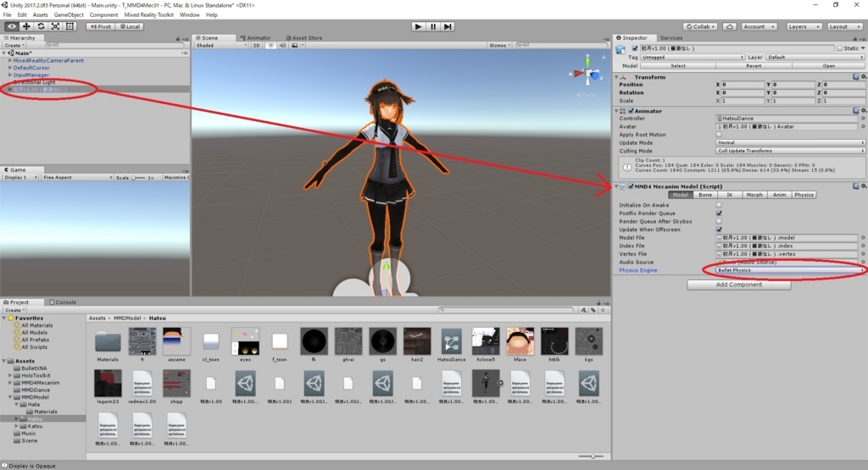Toggle 2D scene view mode

(256, 46)
